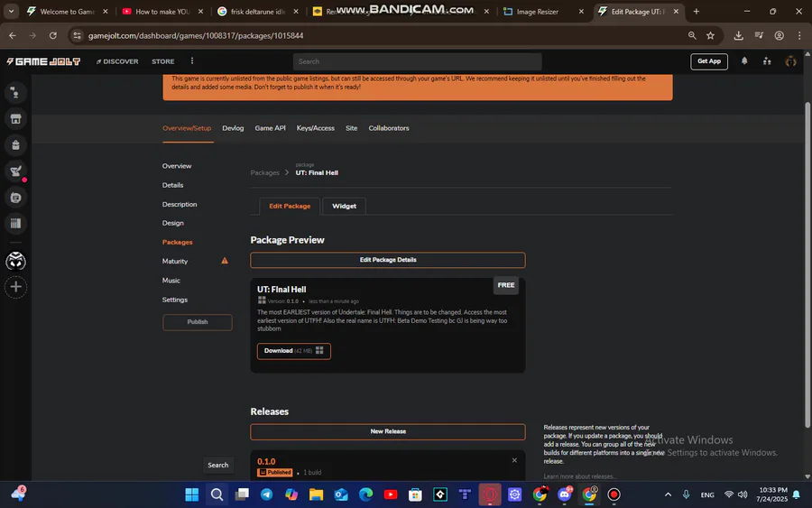Open the DISCOVER link in the header
The width and height of the screenshot is (812, 508).
pyautogui.click(x=117, y=61)
